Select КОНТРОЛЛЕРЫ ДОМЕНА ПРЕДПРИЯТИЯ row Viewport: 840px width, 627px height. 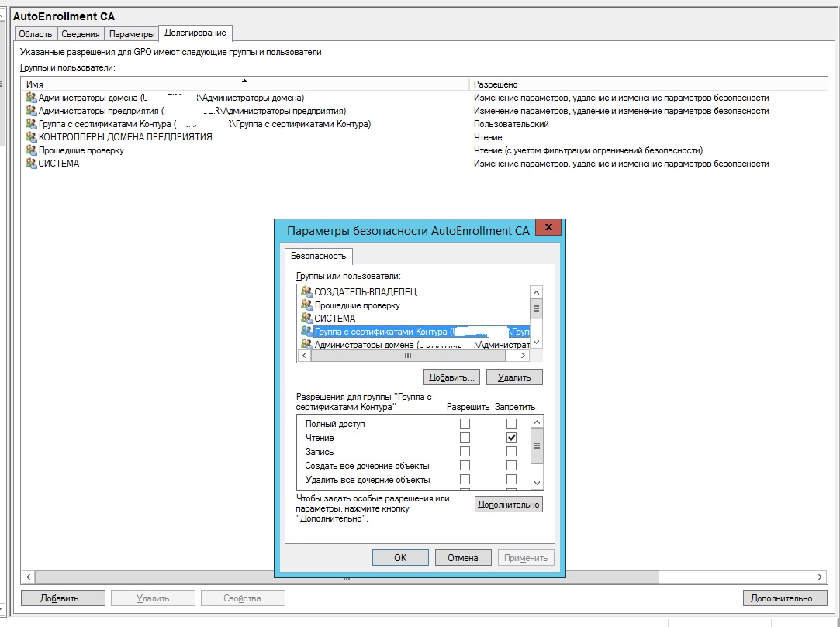click(424, 137)
